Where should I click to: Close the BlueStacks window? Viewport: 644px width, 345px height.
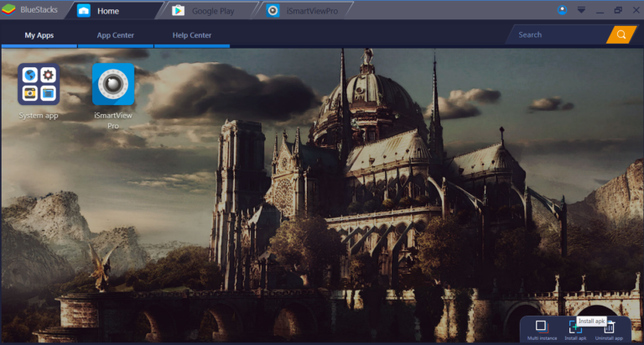(635, 10)
